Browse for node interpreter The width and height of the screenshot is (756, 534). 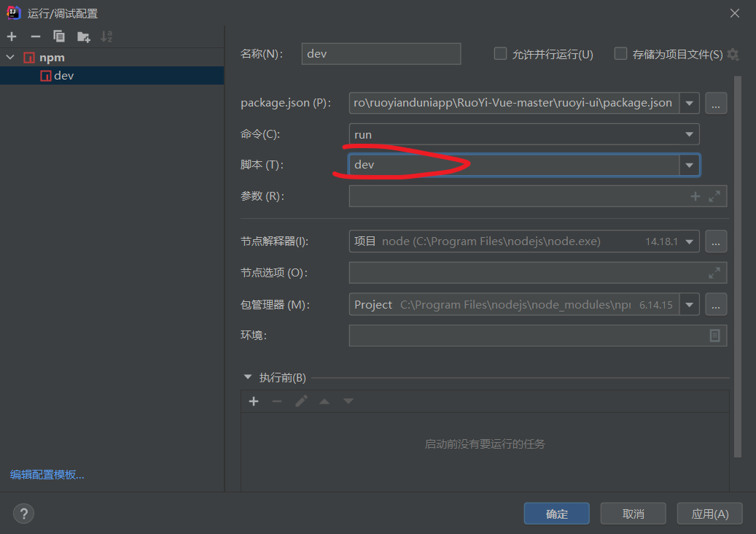pyautogui.click(x=716, y=241)
